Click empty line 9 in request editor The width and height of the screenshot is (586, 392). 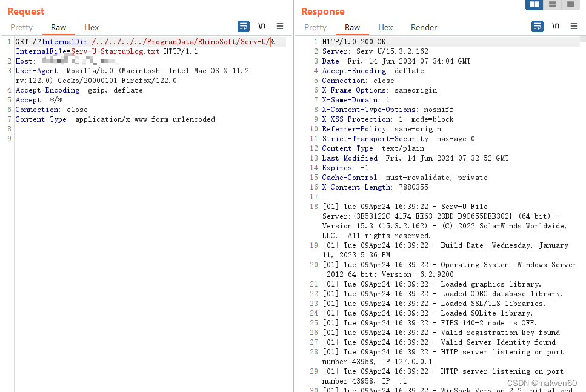150,139
